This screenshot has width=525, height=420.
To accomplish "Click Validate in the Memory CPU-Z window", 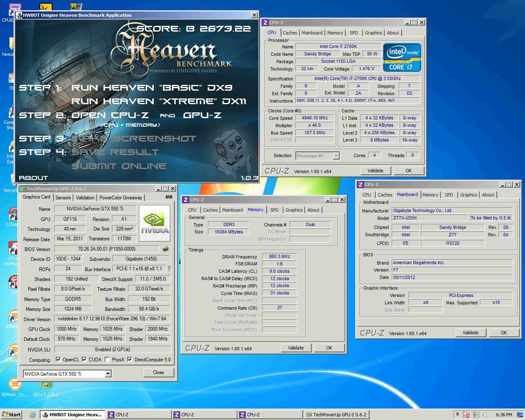I will (x=296, y=348).
